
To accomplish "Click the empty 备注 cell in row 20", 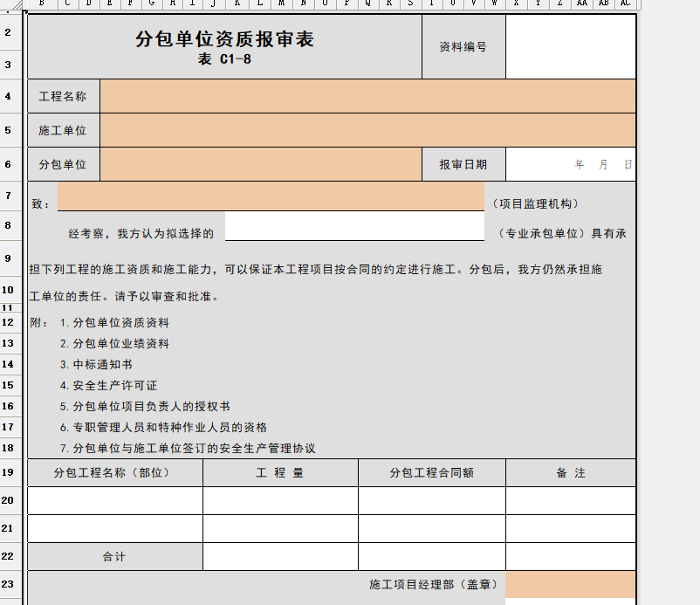I will (x=570, y=500).
